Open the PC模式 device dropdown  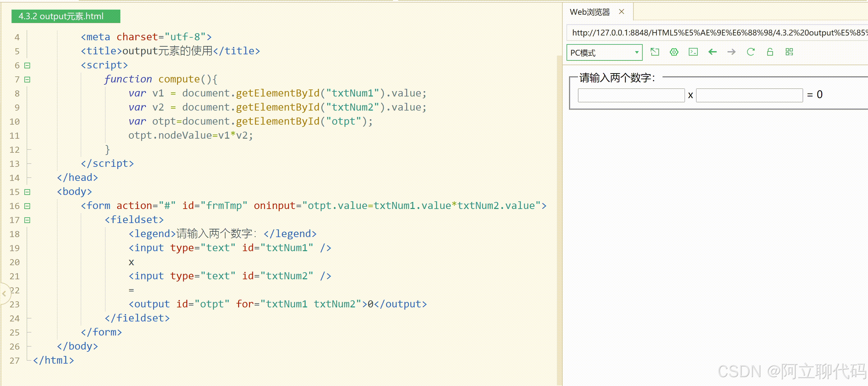pyautogui.click(x=604, y=52)
